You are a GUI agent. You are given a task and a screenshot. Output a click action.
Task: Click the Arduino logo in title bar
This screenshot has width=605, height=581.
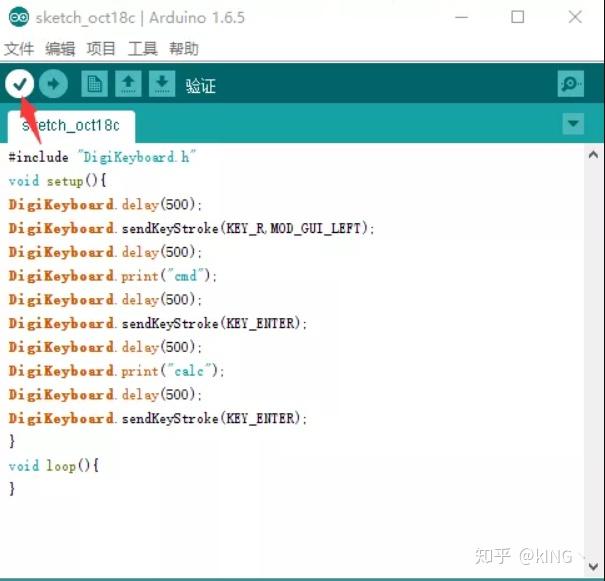coord(19,17)
